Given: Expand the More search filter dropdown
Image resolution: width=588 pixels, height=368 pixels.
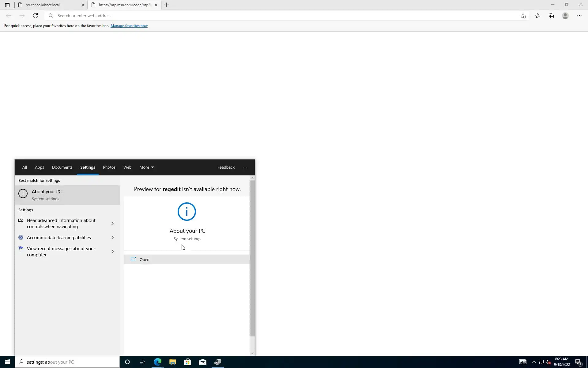Looking at the screenshot, I should [147, 167].
